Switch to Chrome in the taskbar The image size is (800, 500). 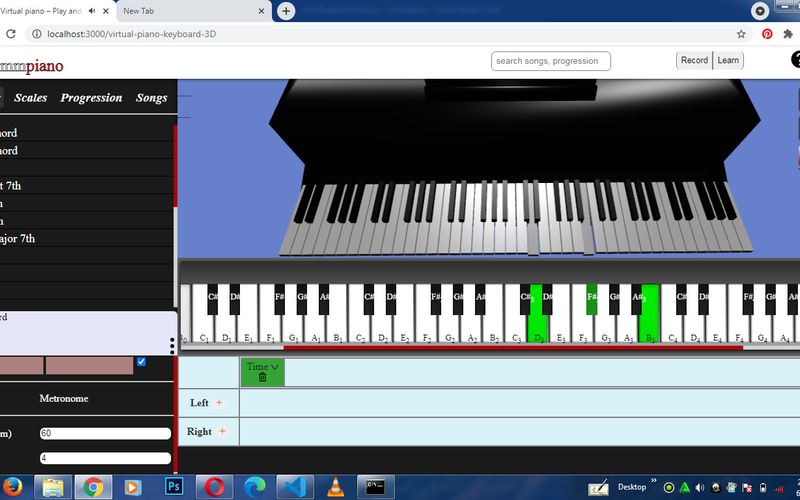coord(93,487)
